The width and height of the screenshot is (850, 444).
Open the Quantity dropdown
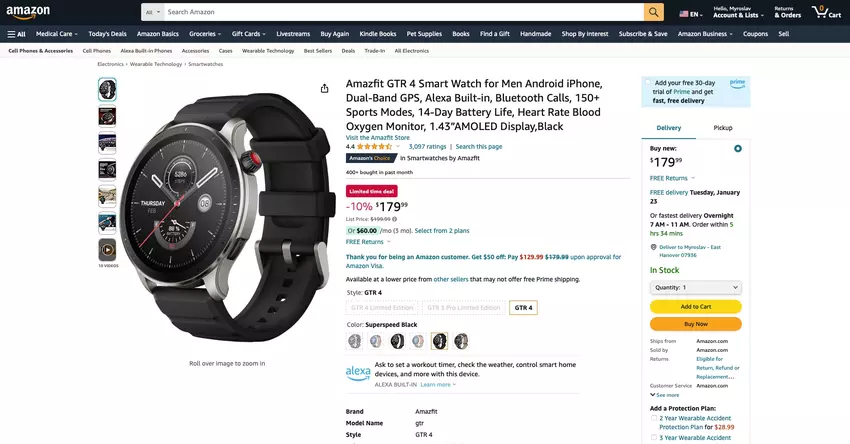coord(696,287)
